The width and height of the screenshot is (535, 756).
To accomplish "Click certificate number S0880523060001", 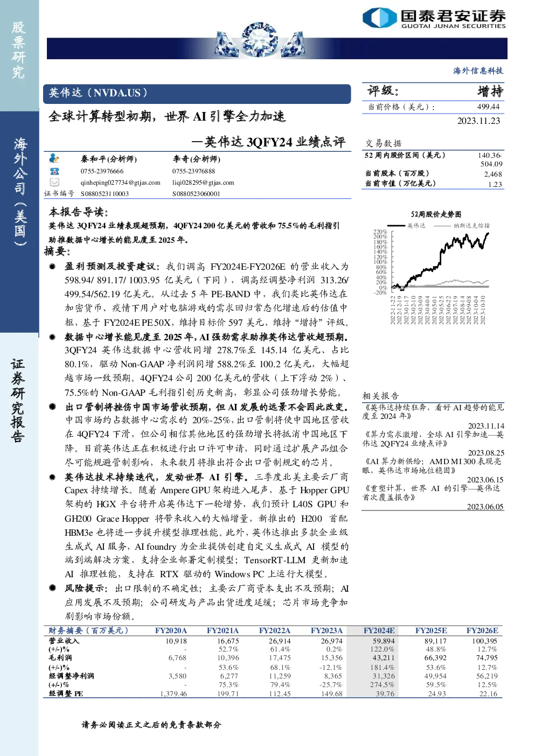I will (197, 194).
